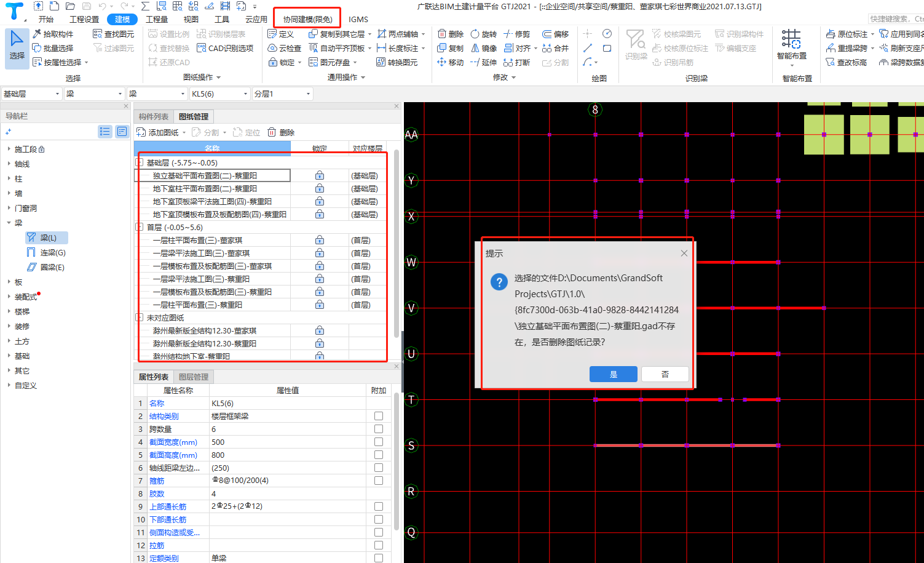
Task: Select the 延伸 extend tool
Action: (x=483, y=62)
